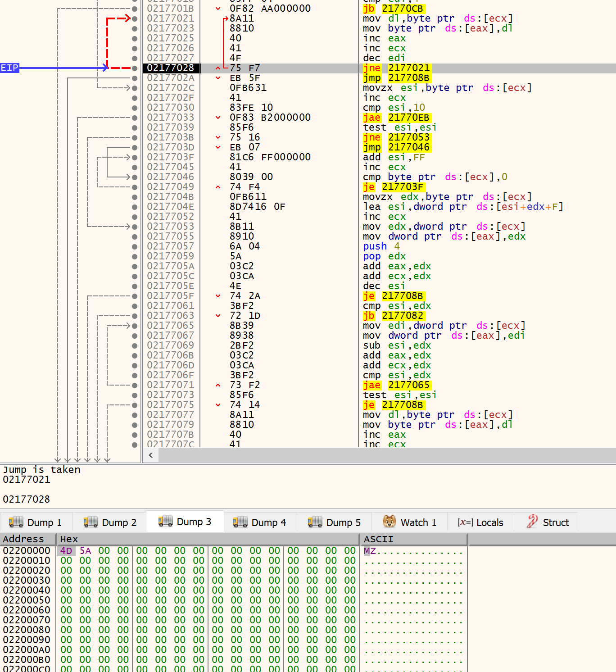This screenshot has height=672, width=616.
Task: Click the Dump 1 tab icon
Action: [x=16, y=522]
